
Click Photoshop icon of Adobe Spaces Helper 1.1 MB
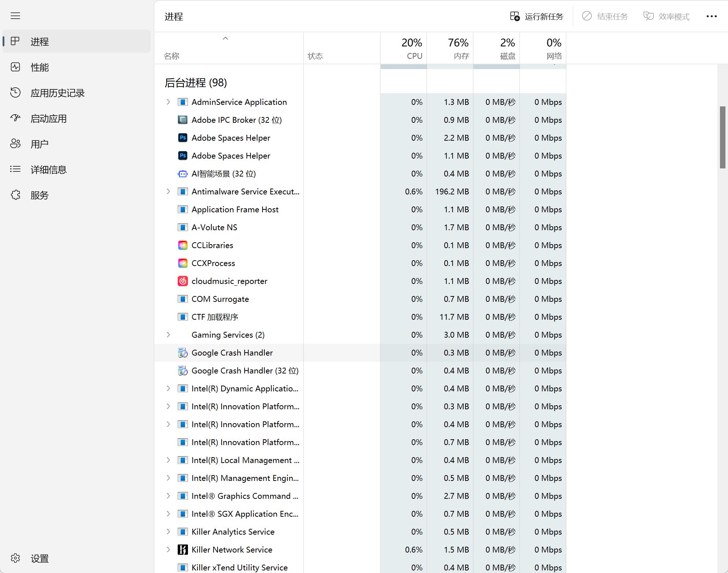point(183,156)
